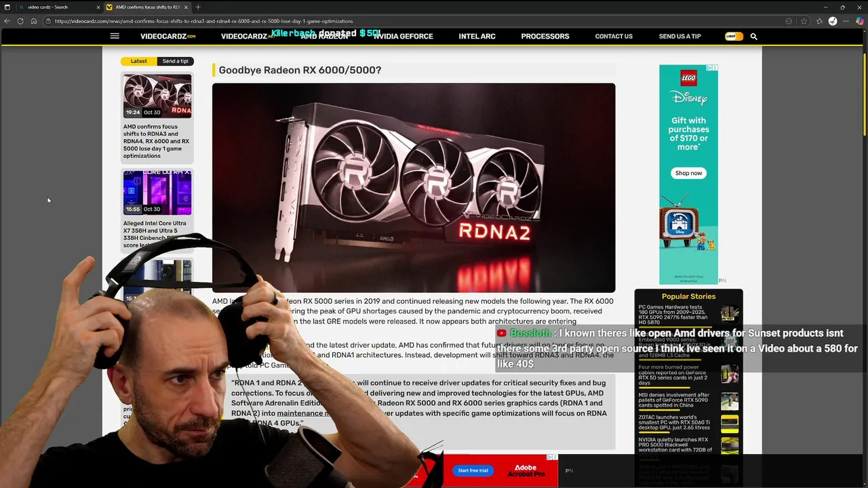The height and width of the screenshot is (488, 868).
Task: Open the RDNA article thumbnail in sidebar
Action: coord(157,96)
